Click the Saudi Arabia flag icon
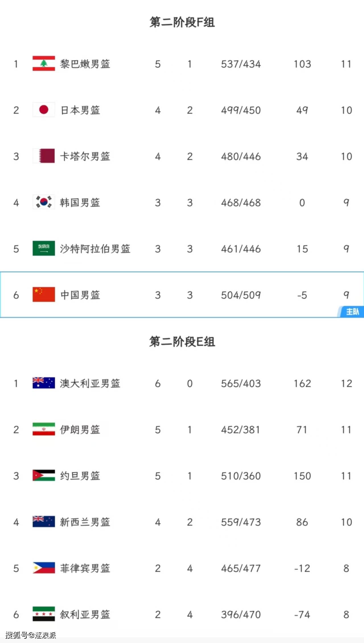 pyautogui.click(x=44, y=248)
